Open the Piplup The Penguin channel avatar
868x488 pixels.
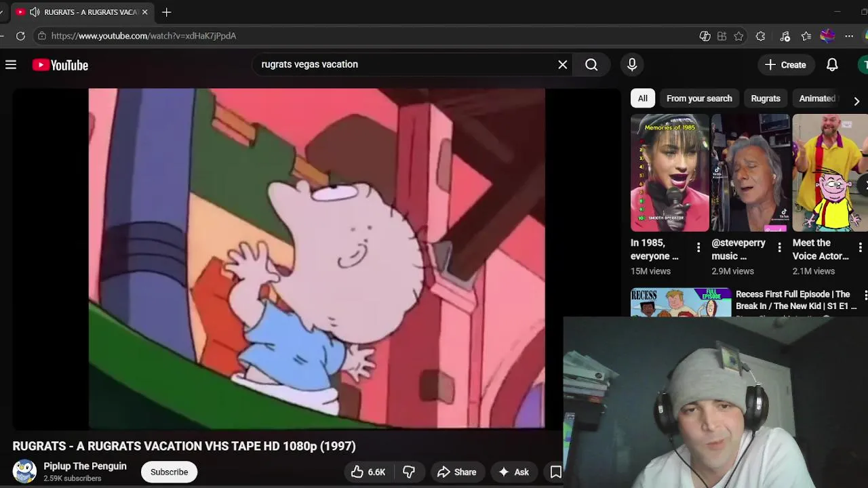[x=24, y=471]
